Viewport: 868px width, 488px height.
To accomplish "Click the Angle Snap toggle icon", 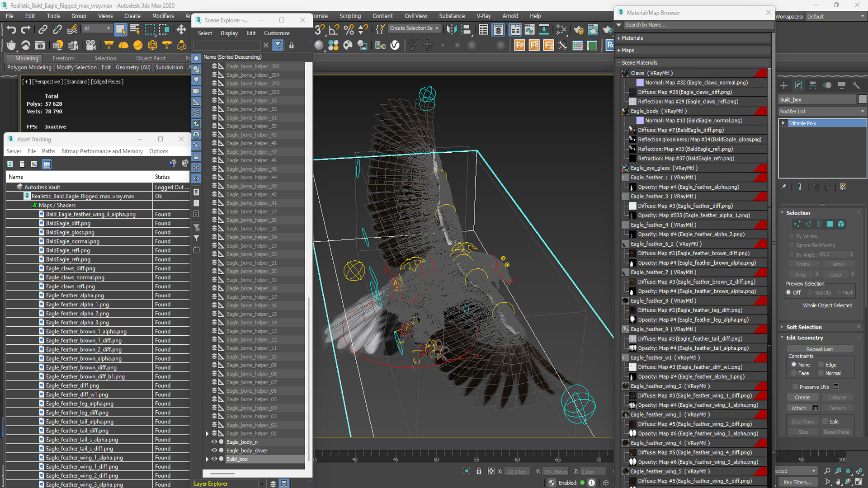I will point(334,30).
